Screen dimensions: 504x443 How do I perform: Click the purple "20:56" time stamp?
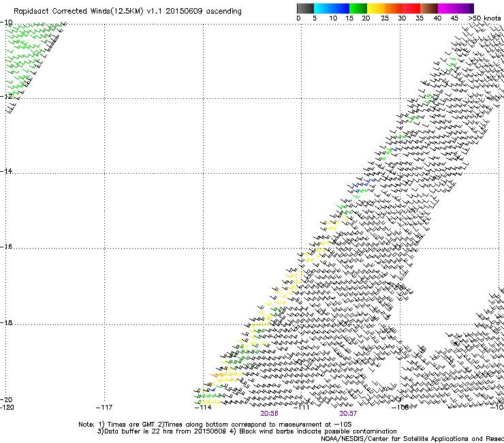pyautogui.click(x=269, y=414)
